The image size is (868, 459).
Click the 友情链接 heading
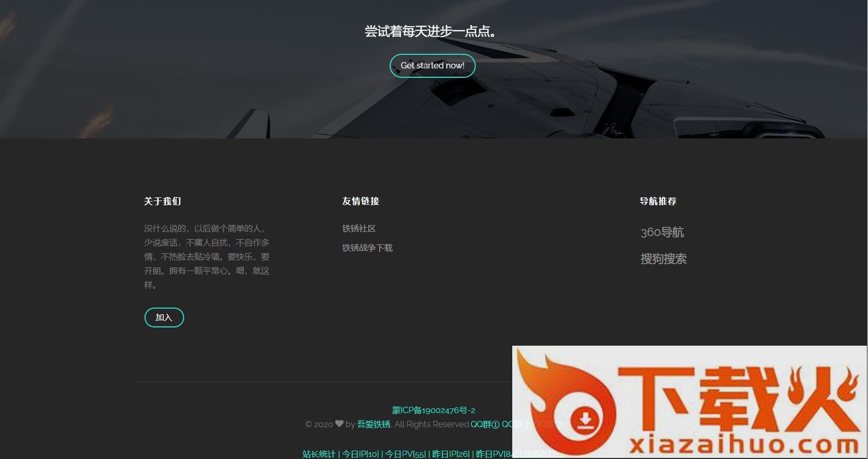point(360,202)
